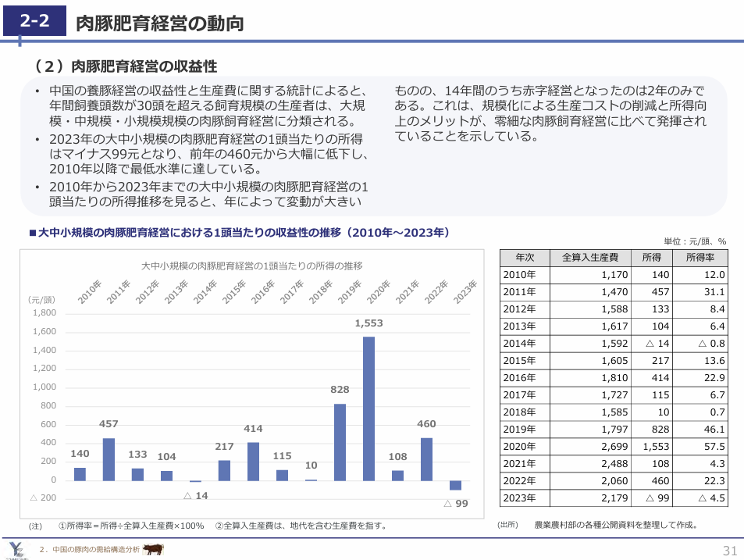Click the 単位：元/頭、% unit note
Viewport: 744px width, 560px height.
tap(695, 241)
